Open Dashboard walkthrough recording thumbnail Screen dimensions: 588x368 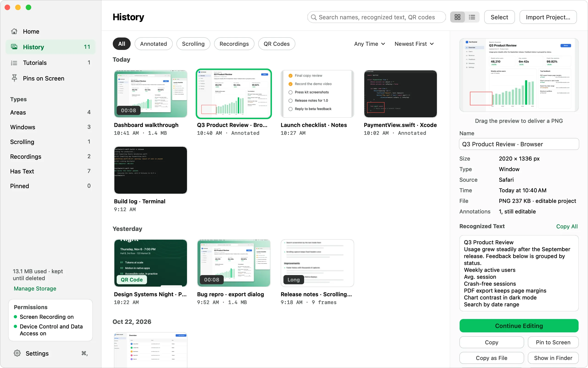tap(151, 94)
